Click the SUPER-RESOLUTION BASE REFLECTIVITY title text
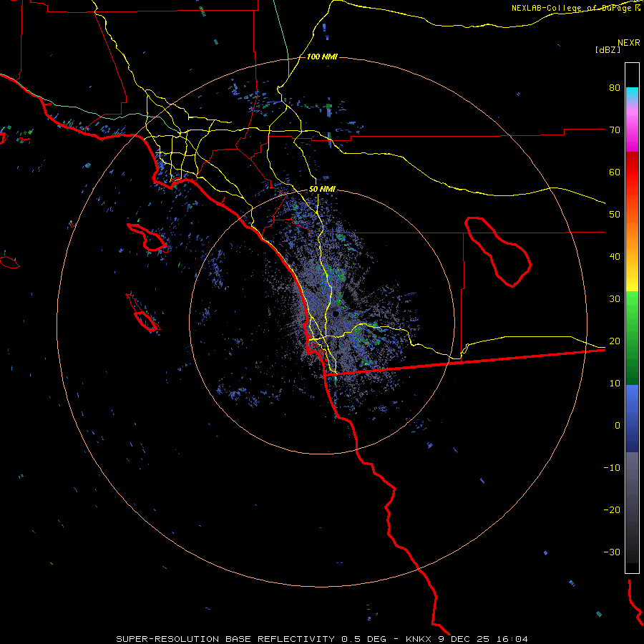Screen dimensions: 644x644 225,639
